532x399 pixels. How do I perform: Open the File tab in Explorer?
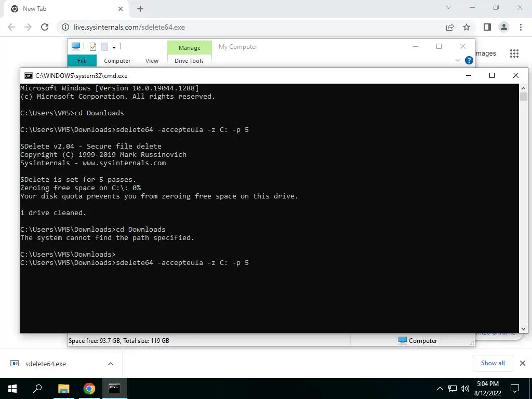[82, 61]
